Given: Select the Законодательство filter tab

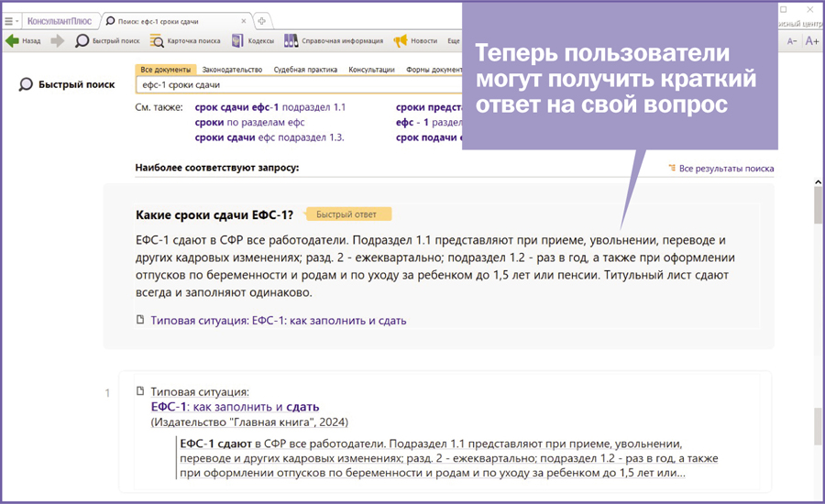Looking at the screenshot, I should (232, 70).
